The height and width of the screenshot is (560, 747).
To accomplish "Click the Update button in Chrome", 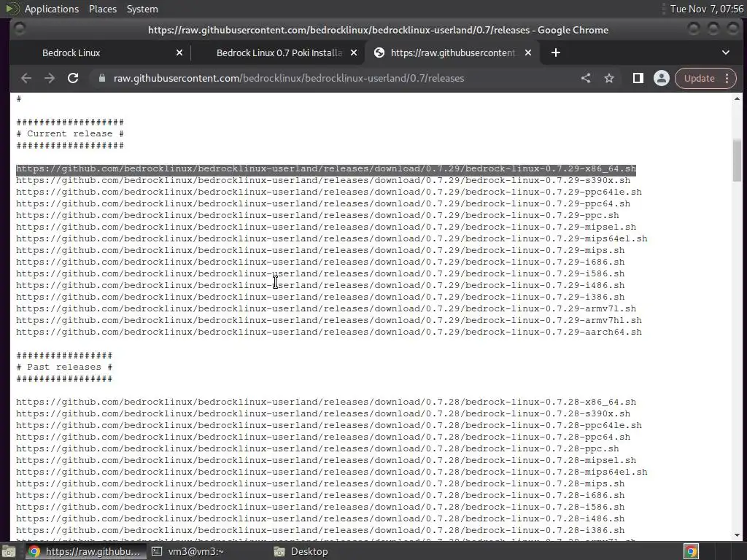I will (x=699, y=78).
